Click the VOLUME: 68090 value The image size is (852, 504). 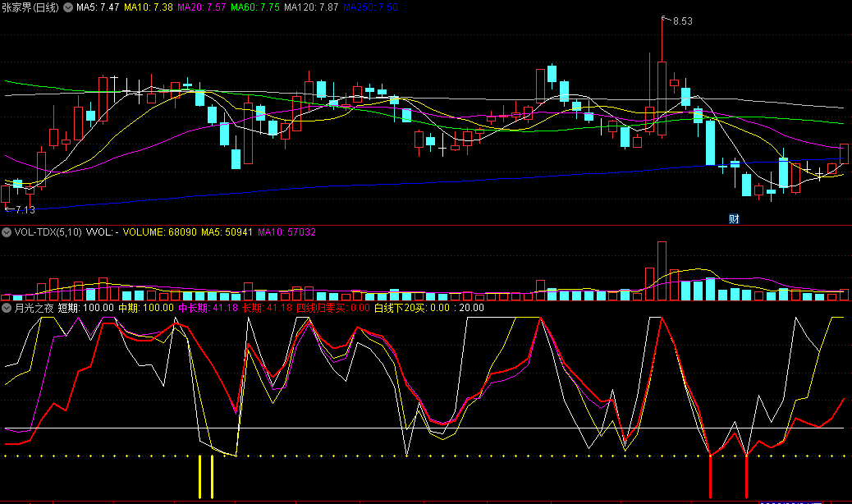coord(160,232)
